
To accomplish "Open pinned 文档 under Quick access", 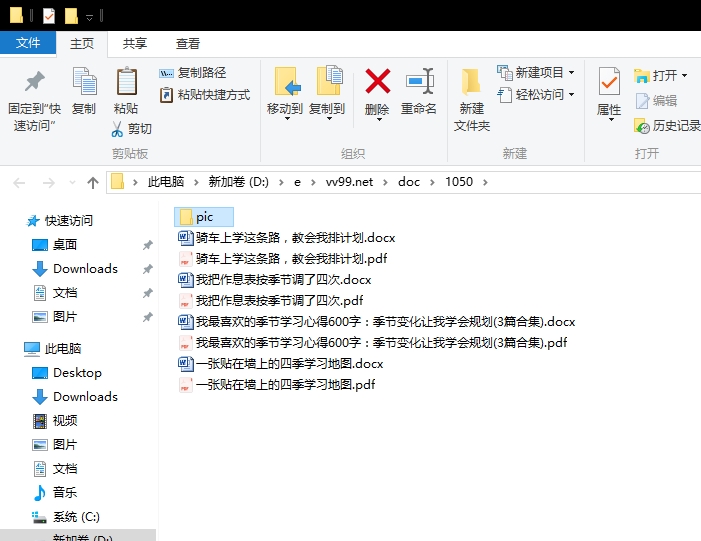I will coord(55,293).
